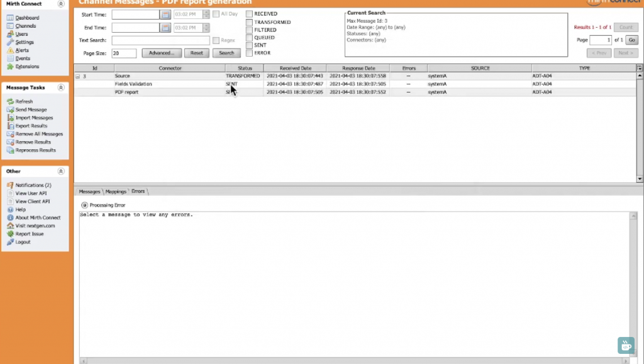
Task: Select the Errors tab
Action: (x=138, y=191)
